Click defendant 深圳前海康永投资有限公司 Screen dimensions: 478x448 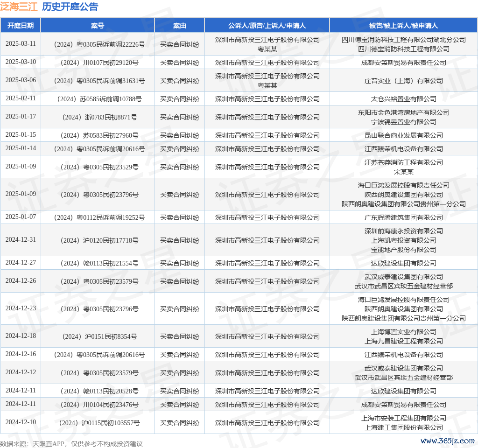404,231
